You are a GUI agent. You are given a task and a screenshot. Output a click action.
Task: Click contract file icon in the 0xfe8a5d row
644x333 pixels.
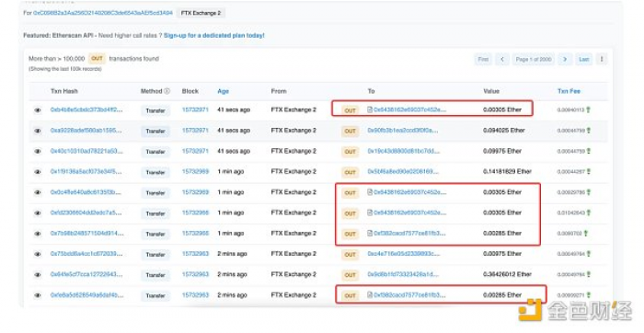[x=370, y=294]
